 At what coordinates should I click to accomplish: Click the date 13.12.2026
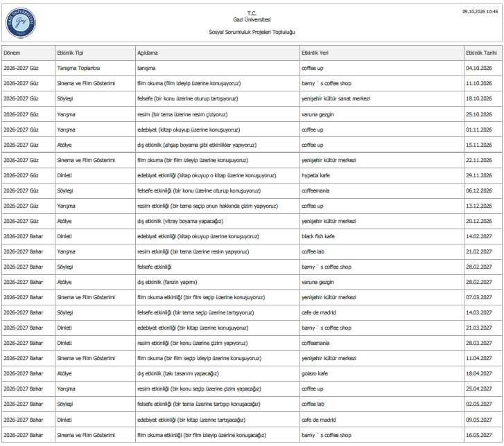point(478,206)
